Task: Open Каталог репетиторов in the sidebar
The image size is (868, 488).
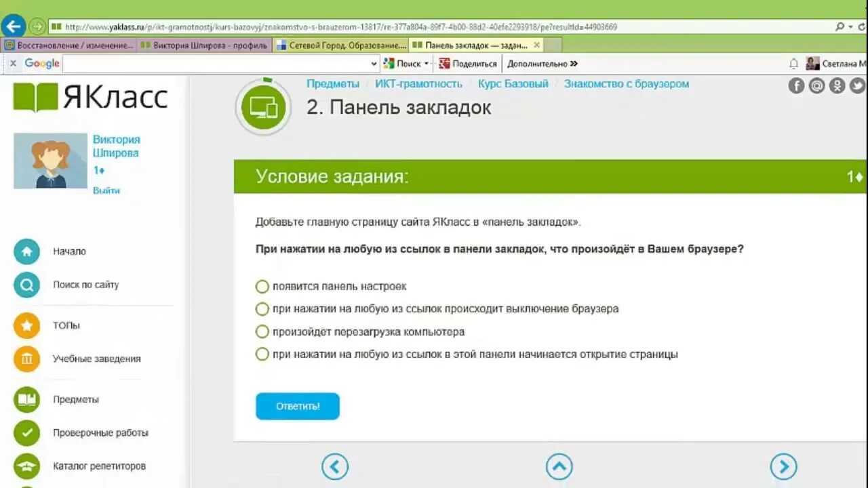Action: pos(99,466)
